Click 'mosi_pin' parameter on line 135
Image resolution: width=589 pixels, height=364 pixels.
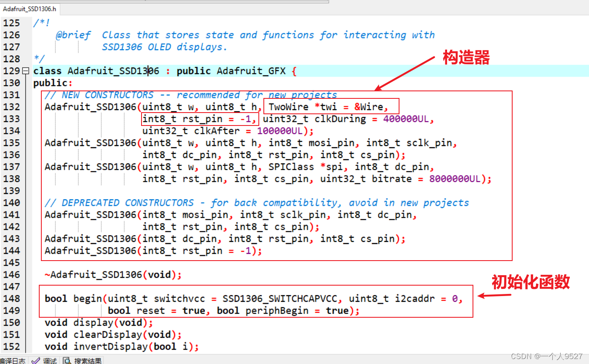coord(332,143)
